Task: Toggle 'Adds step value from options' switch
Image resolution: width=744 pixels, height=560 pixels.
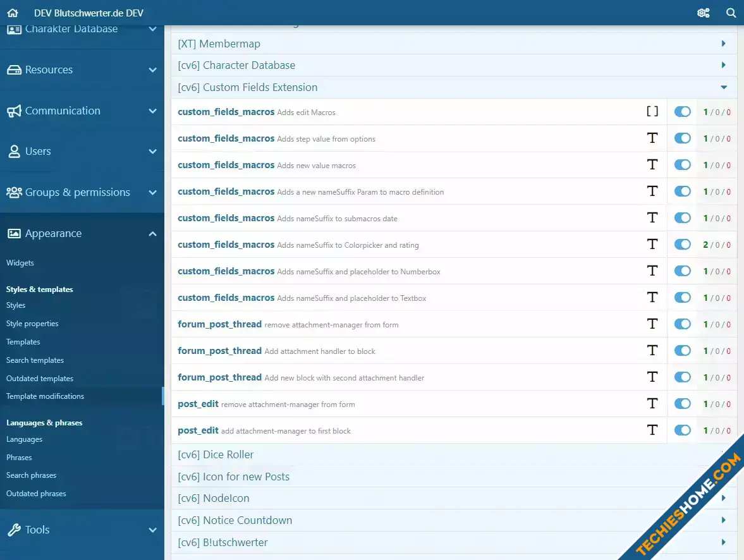Action: click(x=682, y=138)
